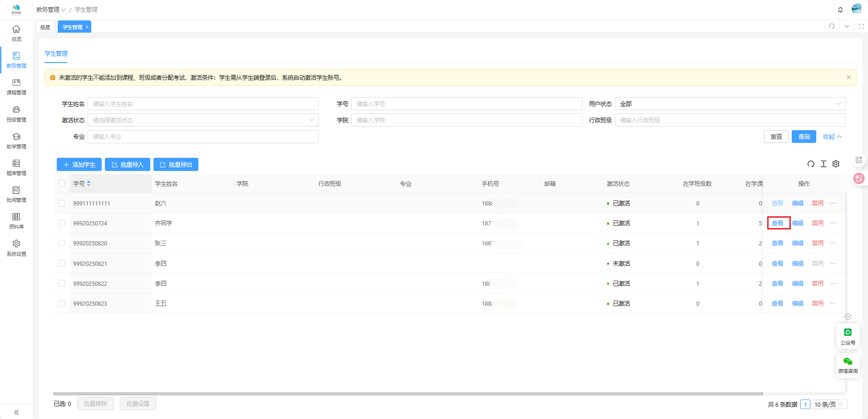Screen dimensions: 868x419
Task: Open 课程管理 in the left sidebar
Action: coord(16,86)
